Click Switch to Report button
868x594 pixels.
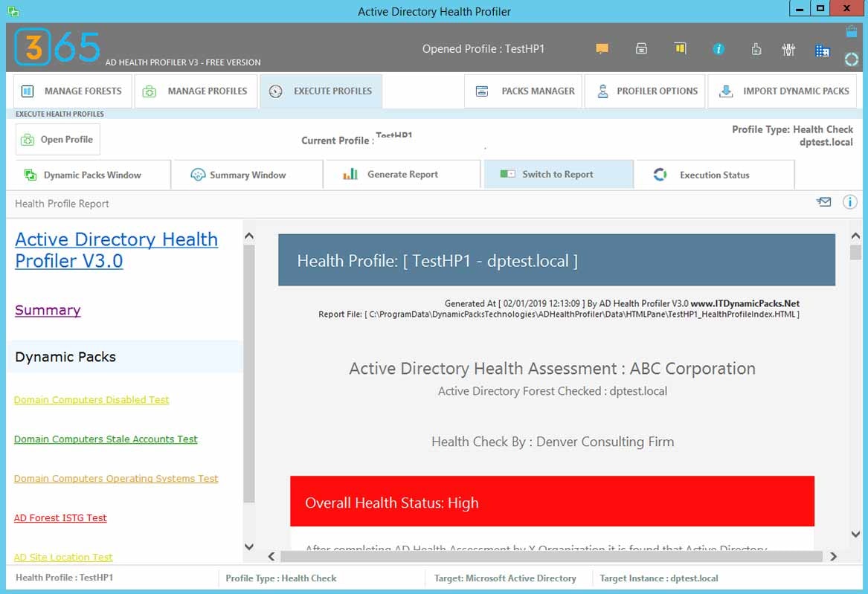pos(559,175)
